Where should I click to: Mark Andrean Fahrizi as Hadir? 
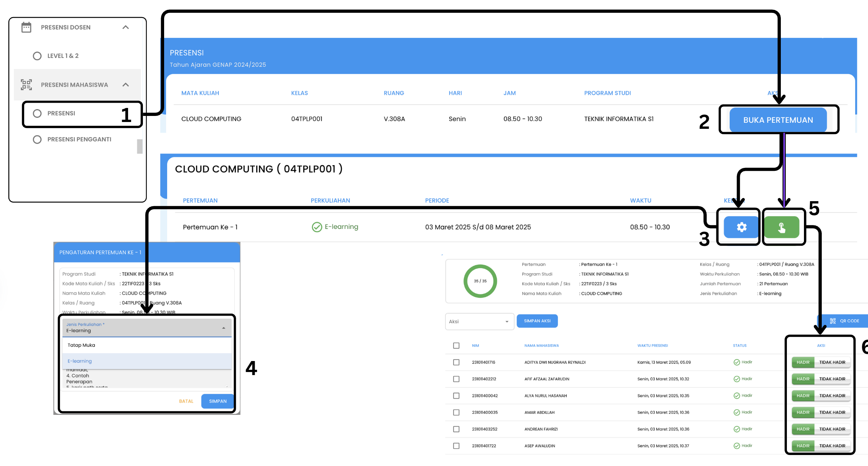pos(803,429)
